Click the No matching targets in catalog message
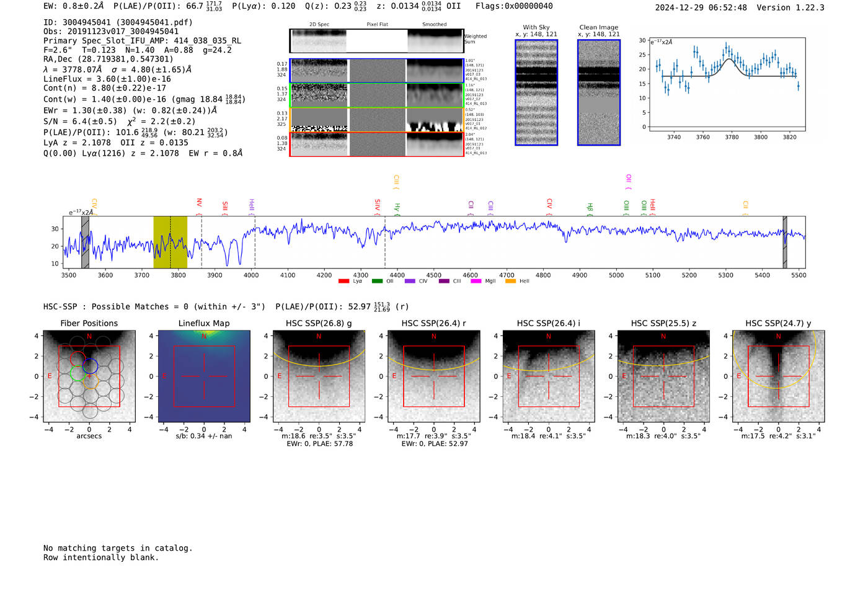Image resolution: width=868 pixels, height=591 pixels. pyautogui.click(x=118, y=548)
